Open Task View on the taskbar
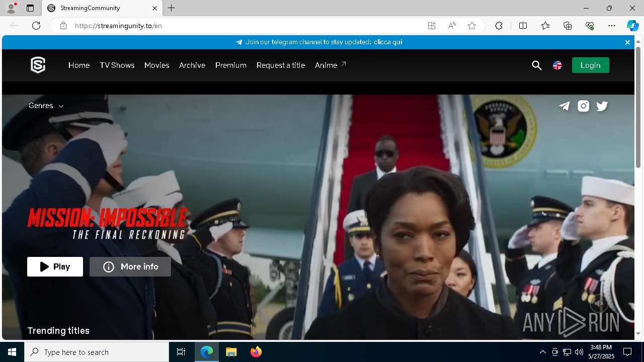This screenshot has height=362, width=644. click(181, 352)
